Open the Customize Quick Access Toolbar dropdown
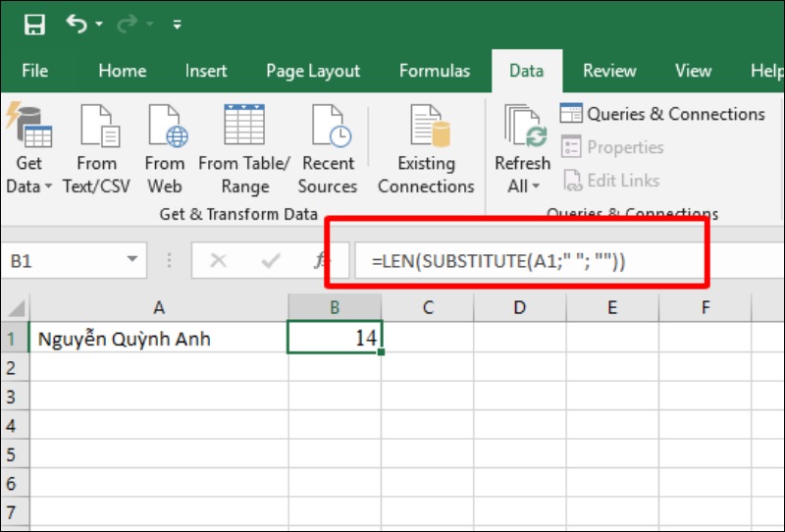The height and width of the screenshot is (532, 785). [x=177, y=25]
